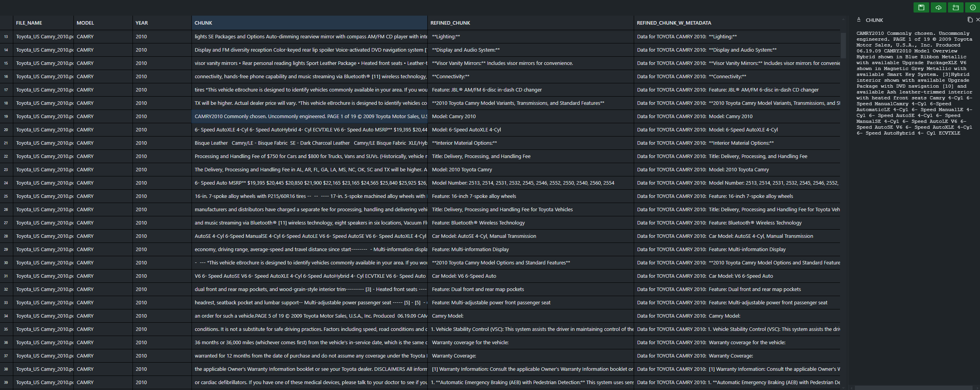Click refined chunk 'Model: Camry 2010'

[531, 116]
